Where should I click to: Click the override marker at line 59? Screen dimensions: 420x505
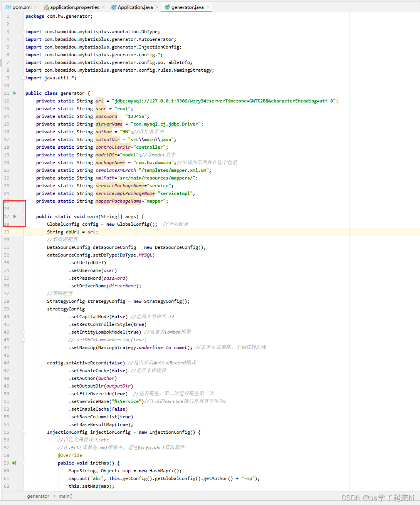[x=14, y=463]
